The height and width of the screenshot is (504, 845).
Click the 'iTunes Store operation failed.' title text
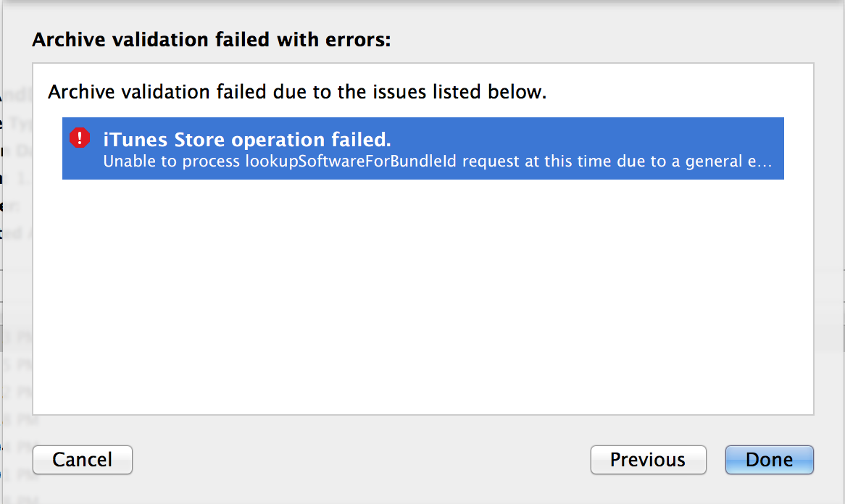[247, 140]
